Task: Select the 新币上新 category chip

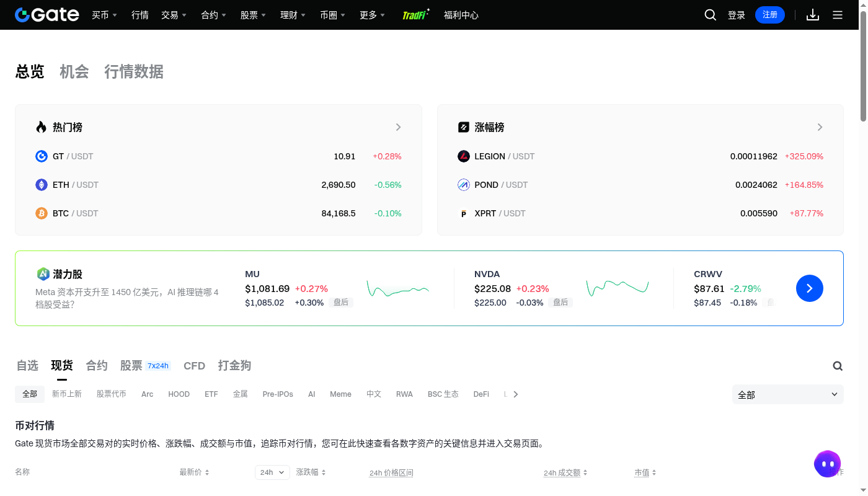Action: click(67, 394)
